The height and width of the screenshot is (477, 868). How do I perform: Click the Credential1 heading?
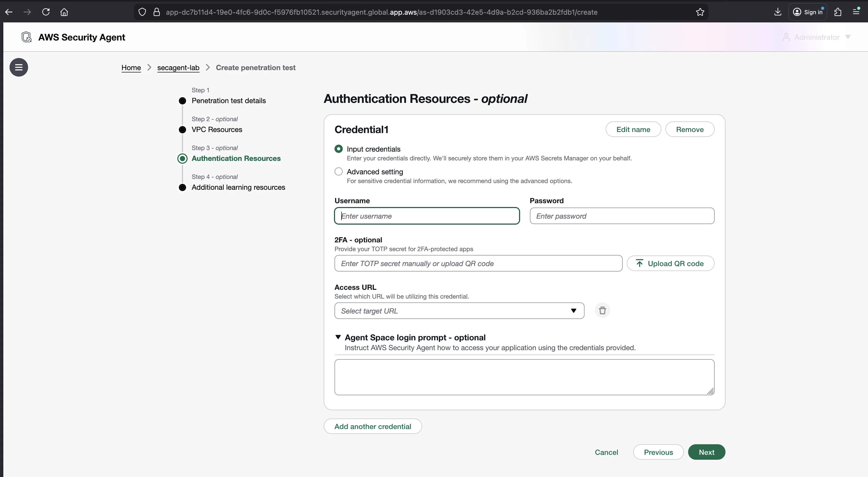pos(361,129)
